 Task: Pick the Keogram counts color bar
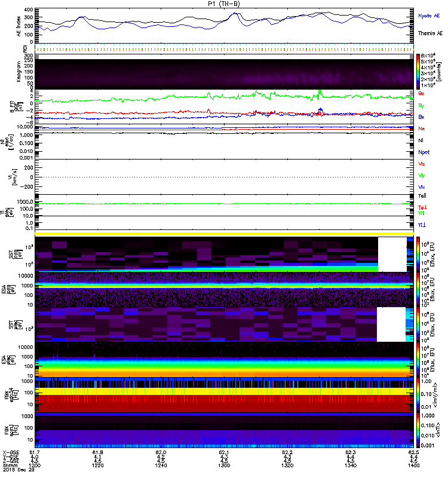pos(418,71)
